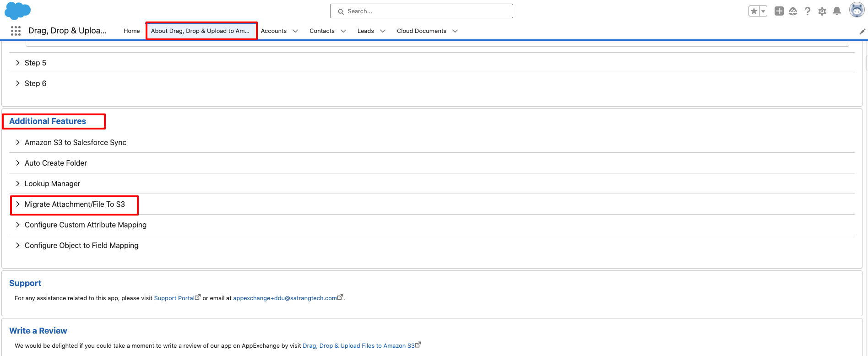The width and height of the screenshot is (868, 356).
Task: Open the Accounts tab
Action: pos(274,31)
